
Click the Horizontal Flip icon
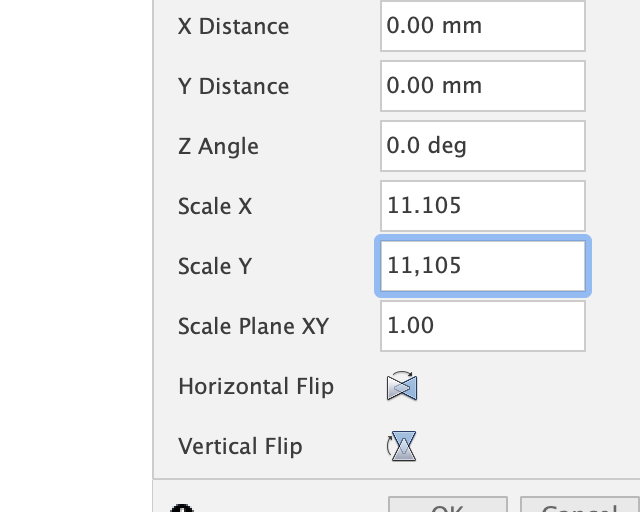click(402, 387)
